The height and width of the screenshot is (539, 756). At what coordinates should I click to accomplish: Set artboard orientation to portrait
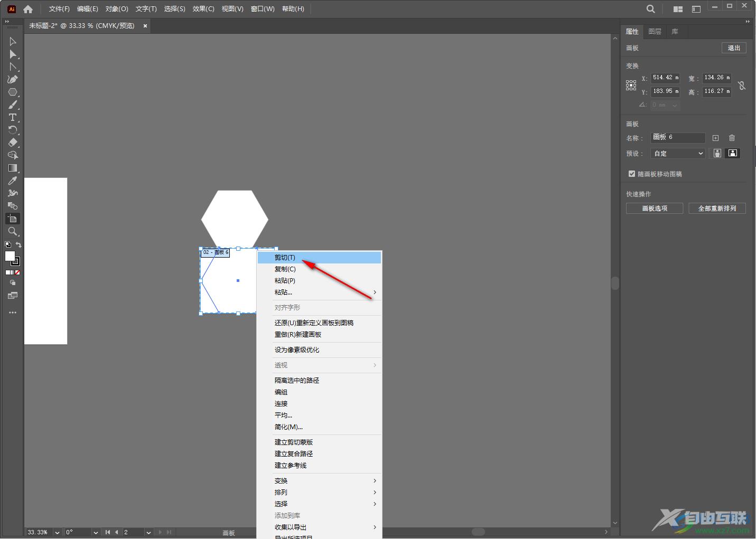pos(717,154)
